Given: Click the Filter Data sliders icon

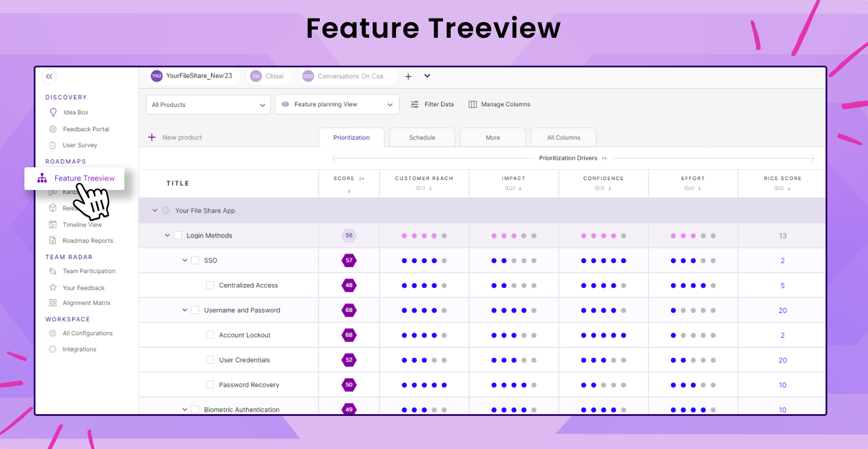Looking at the screenshot, I should tap(415, 105).
